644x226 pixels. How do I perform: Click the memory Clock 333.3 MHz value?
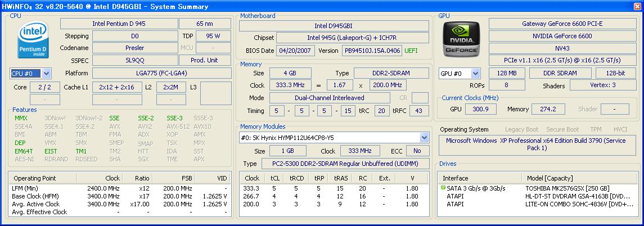pos(290,85)
